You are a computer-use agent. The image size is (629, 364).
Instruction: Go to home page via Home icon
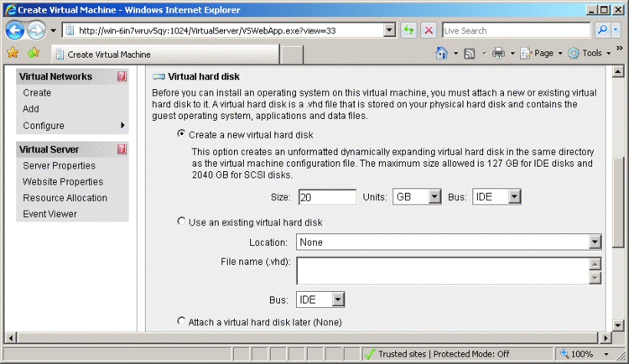[442, 53]
